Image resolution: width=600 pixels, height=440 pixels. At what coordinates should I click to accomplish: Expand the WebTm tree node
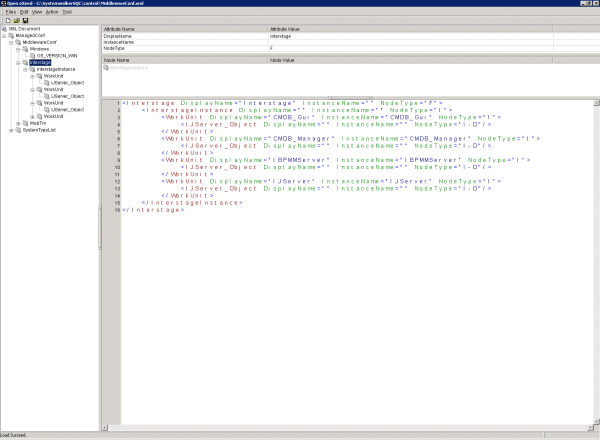(x=19, y=123)
